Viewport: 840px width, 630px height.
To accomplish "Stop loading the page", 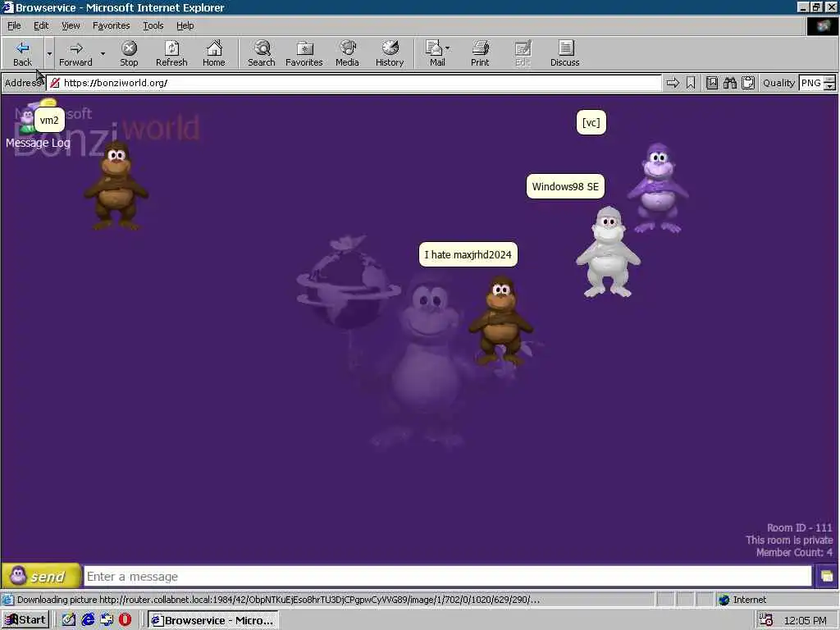I will coord(129,53).
